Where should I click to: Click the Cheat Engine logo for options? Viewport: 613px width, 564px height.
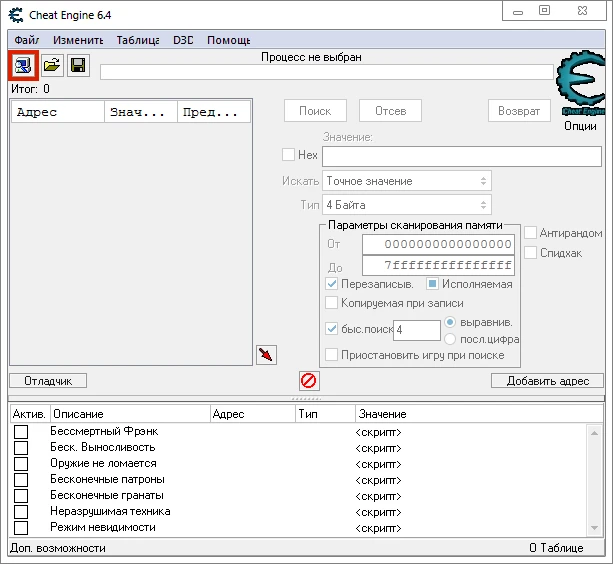(x=581, y=83)
